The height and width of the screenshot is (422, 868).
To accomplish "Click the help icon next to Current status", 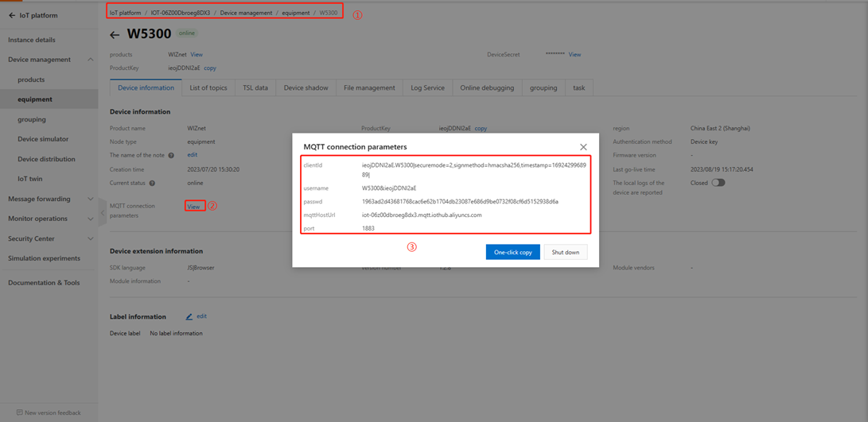I will (152, 183).
